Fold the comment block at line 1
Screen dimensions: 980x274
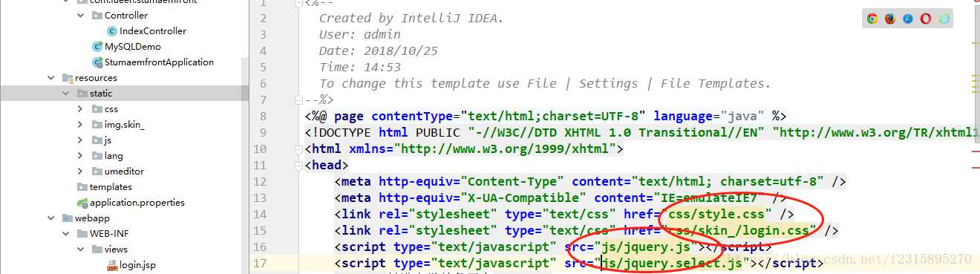click(x=298, y=2)
